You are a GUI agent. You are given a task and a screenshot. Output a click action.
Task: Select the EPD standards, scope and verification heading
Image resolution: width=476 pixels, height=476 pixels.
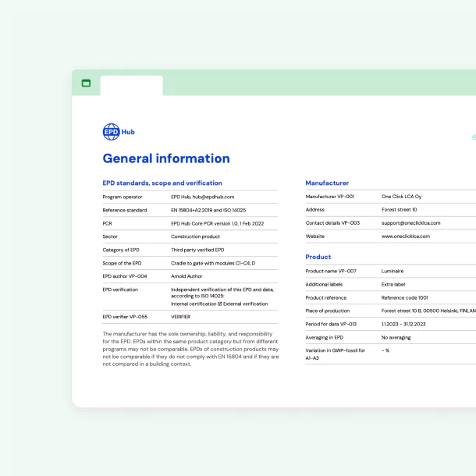(158, 183)
